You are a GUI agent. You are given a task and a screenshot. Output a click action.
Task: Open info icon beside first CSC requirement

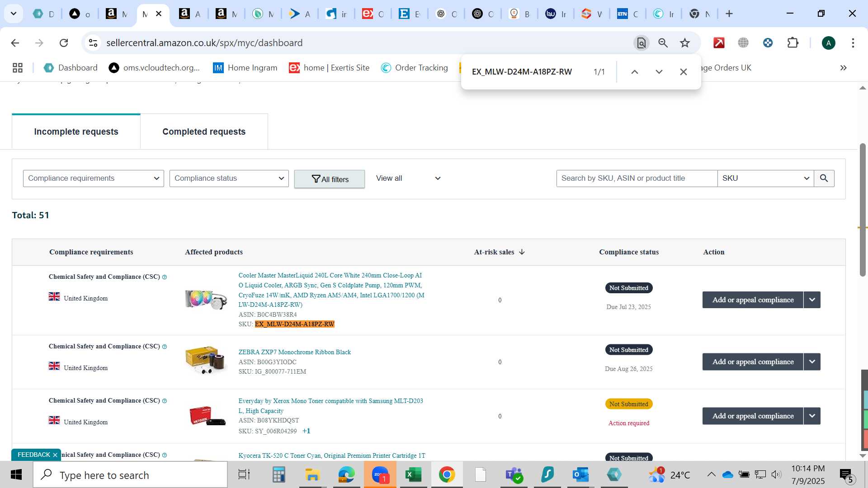tap(165, 277)
